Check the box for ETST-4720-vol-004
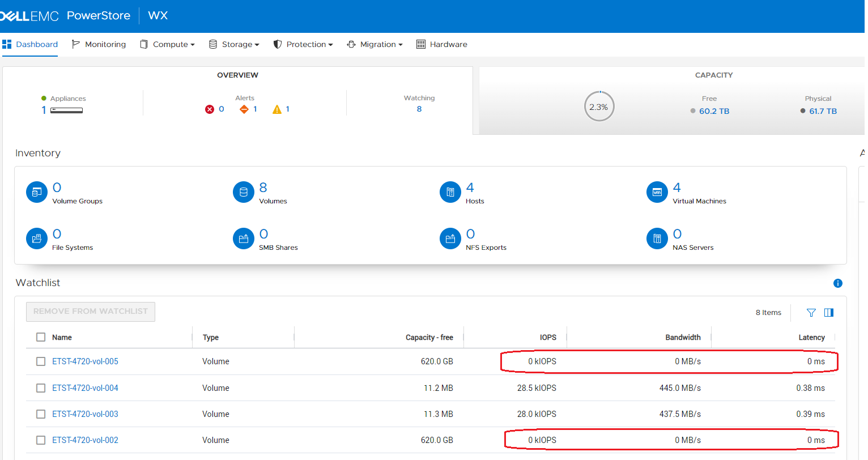 tap(41, 388)
